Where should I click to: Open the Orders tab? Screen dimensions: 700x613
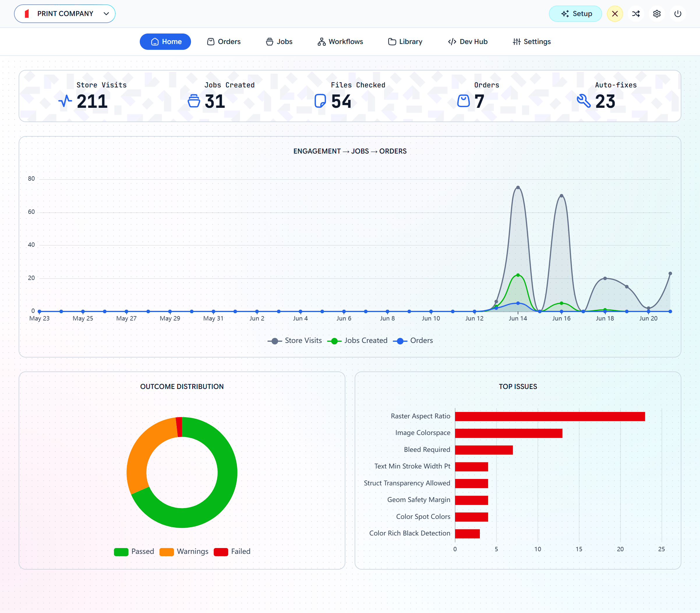pyautogui.click(x=224, y=42)
